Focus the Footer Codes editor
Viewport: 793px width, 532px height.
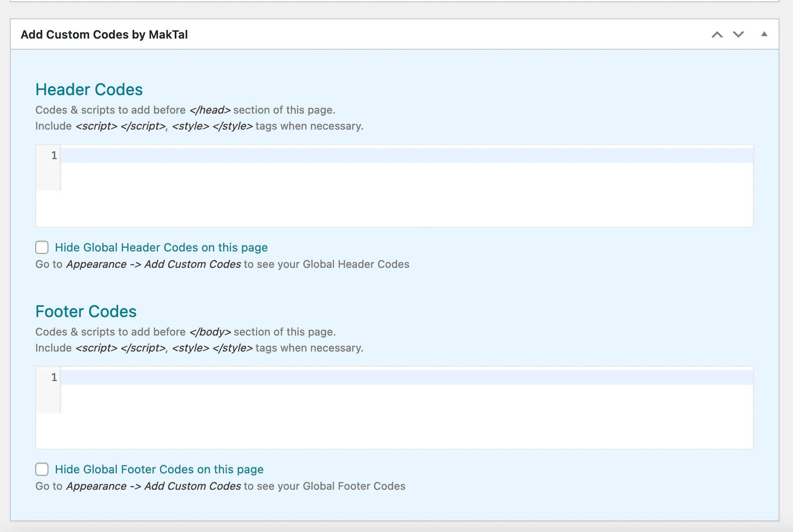(x=395, y=408)
